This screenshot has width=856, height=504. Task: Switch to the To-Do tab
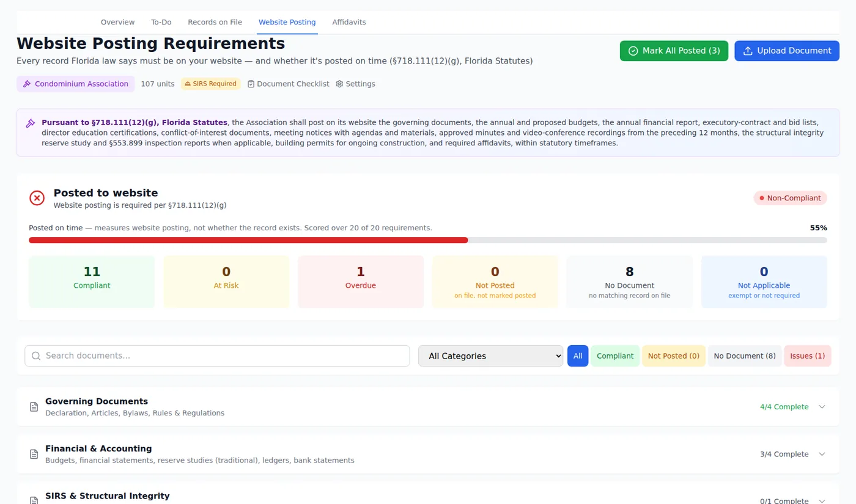pyautogui.click(x=161, y=22)
